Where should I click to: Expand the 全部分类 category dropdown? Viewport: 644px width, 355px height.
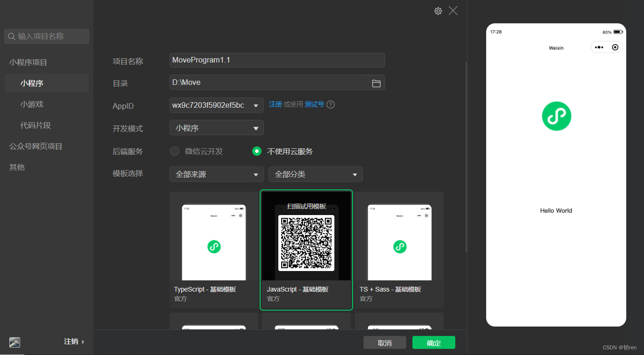[316, 174]
